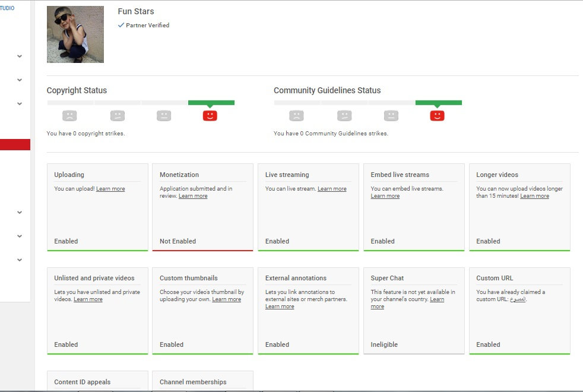Open Learn more link under External annotations
583x392 pixels.
(x=280, y=306)
